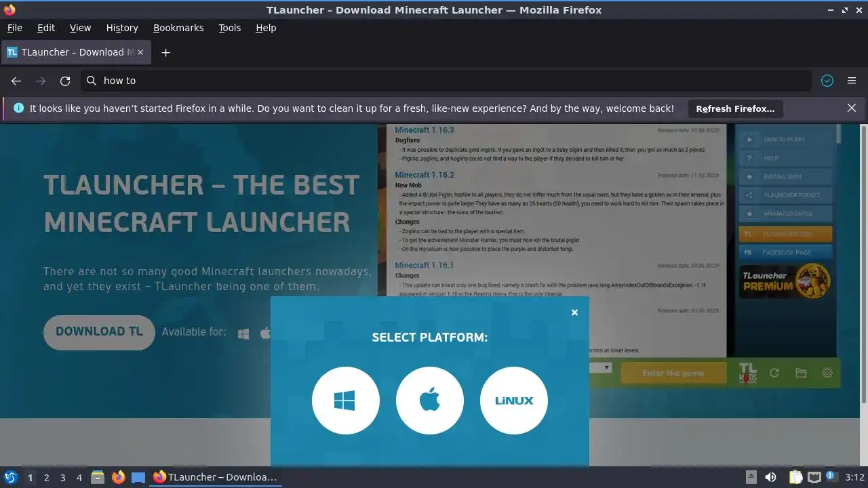Image resolution: width=868 pixels, height=488 pixels.
Task: Click the Firefox logo in the title bar
Action: tap(9, 9)
